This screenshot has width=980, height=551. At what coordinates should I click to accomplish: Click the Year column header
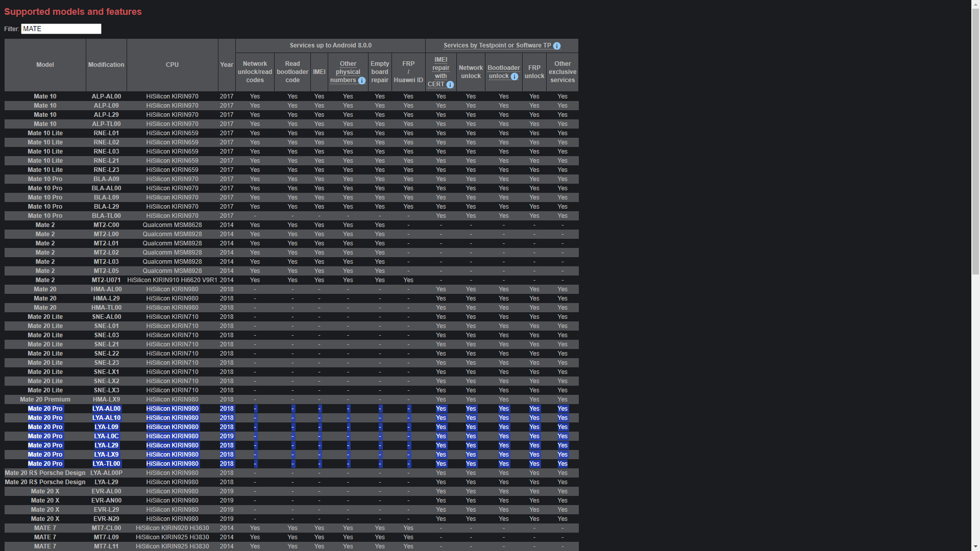(x=227, y=65)
